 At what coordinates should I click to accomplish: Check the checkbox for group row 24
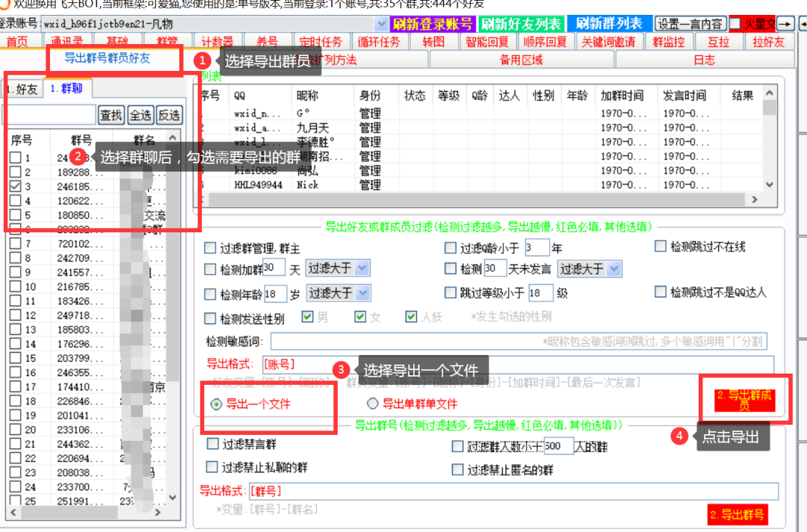[x=16, y=486]
